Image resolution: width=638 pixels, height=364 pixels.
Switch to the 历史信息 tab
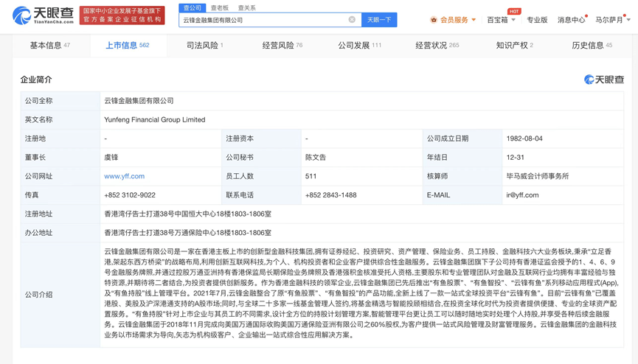pos(592,45)
